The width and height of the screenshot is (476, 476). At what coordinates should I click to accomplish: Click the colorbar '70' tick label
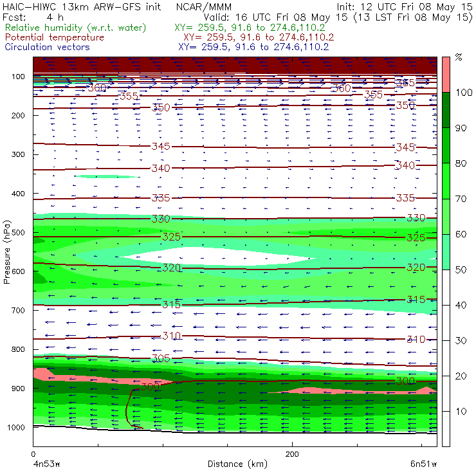[x=461, y=199]
